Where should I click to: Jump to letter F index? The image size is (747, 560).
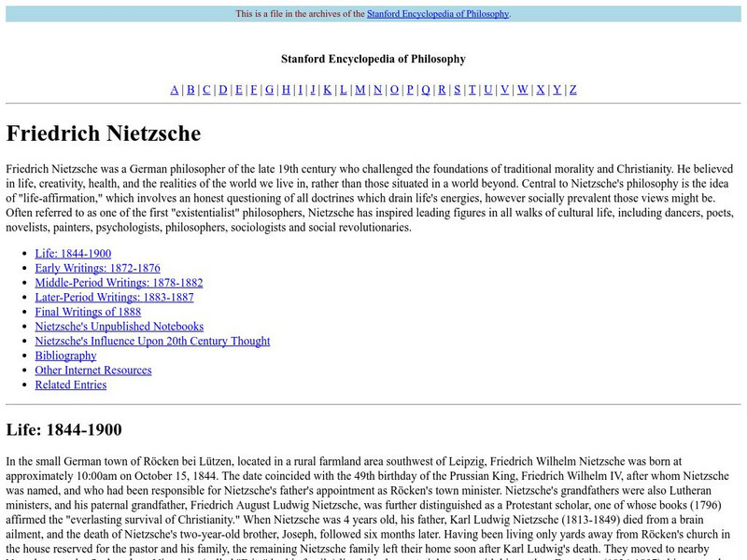253,90
